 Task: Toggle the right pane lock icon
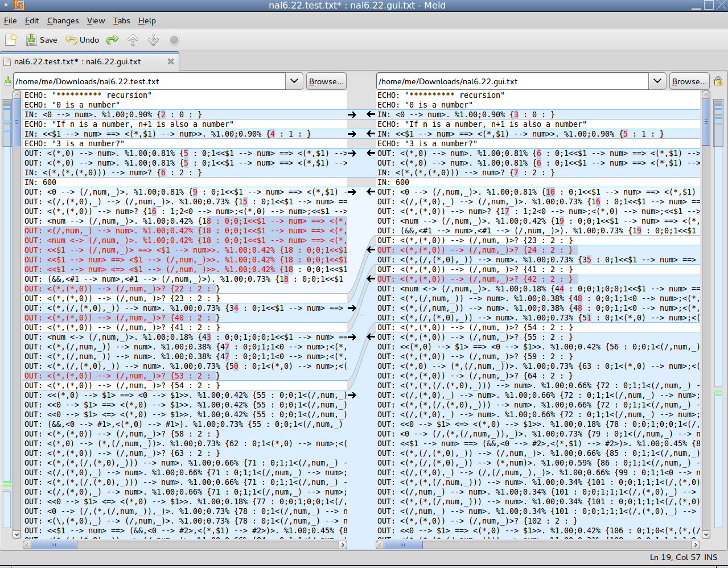pyautogui.click(x=718, y=81)
